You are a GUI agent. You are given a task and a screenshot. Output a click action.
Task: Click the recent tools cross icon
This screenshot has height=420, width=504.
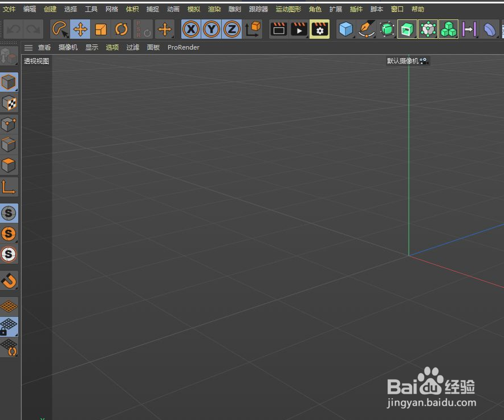point(165,29)
